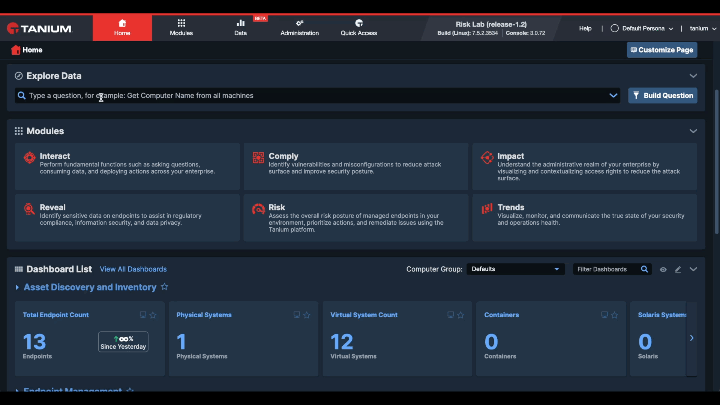The image size is (720, 405).
Task: Click the Home breadcrumb icon
Action: (x=16, y=50)
